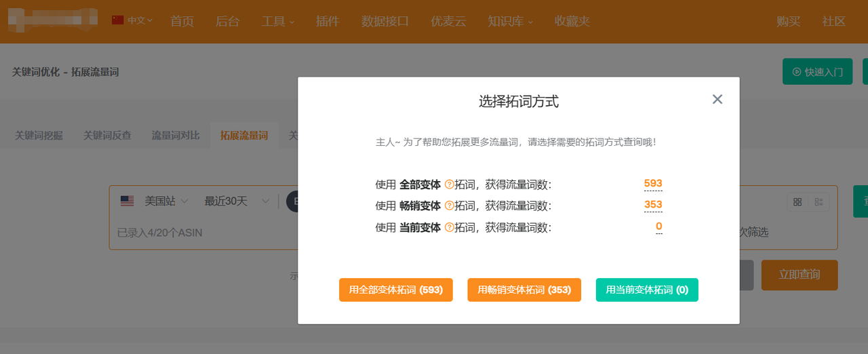The image size is (868, 354).
Task: Click the 购买 link
Action: click(789, 21)
